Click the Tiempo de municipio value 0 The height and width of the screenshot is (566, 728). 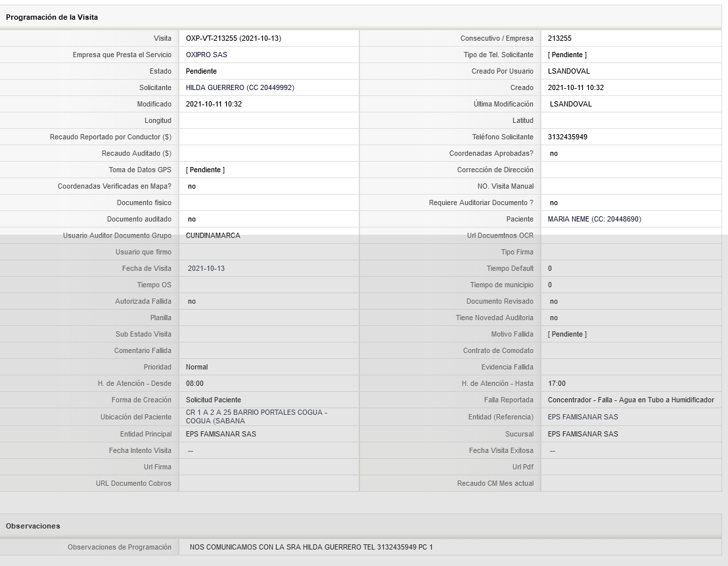tap(550, 285)
